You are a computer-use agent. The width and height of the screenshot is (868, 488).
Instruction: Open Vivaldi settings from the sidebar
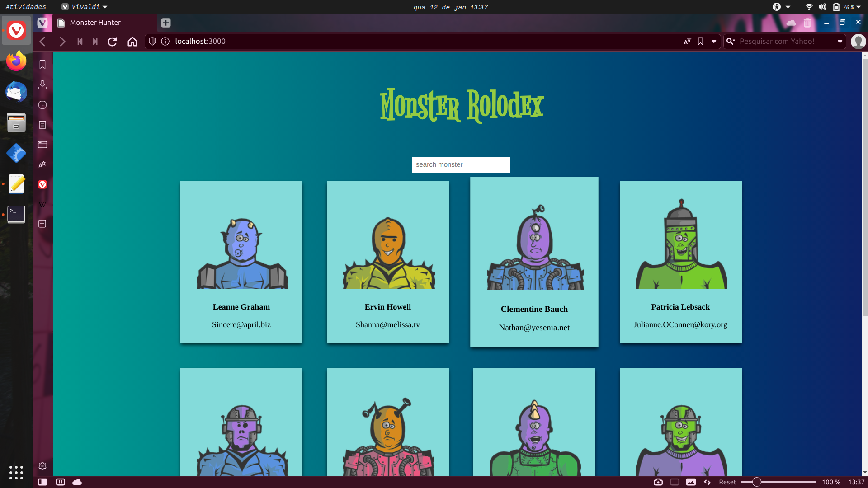pos(42,466)
